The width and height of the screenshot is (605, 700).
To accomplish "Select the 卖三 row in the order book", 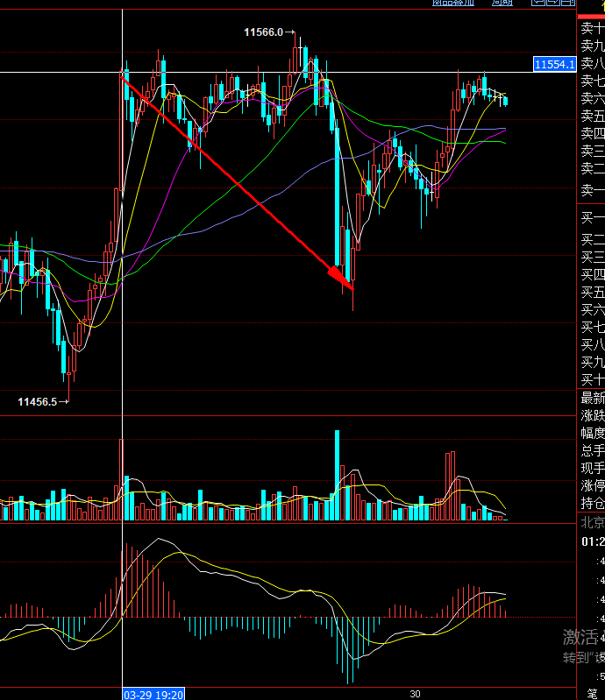I will (593, 151).
